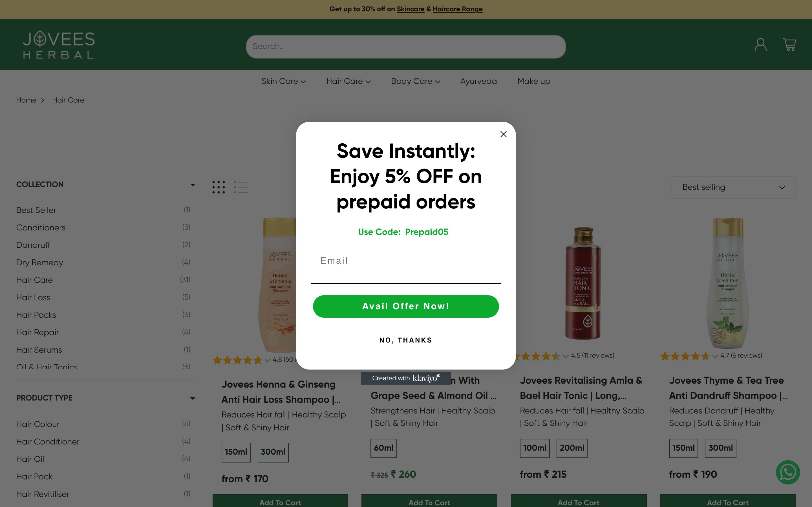Image resolution: width=812 pixels, height=507 pixels.
Task: Collapse the PRODUCT TYPE filter section
Action: coord(193,398)
